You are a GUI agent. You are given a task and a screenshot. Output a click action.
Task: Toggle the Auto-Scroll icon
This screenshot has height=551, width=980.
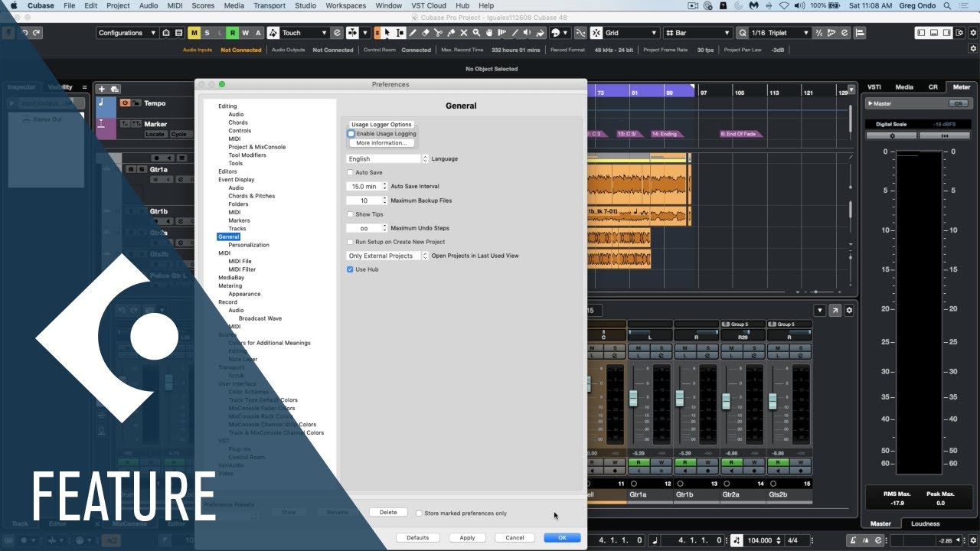click(x=353, y=33)
